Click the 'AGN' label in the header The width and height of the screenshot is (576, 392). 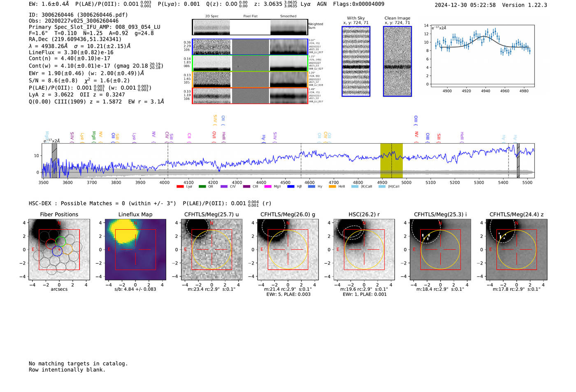click(x=322, y=4)
